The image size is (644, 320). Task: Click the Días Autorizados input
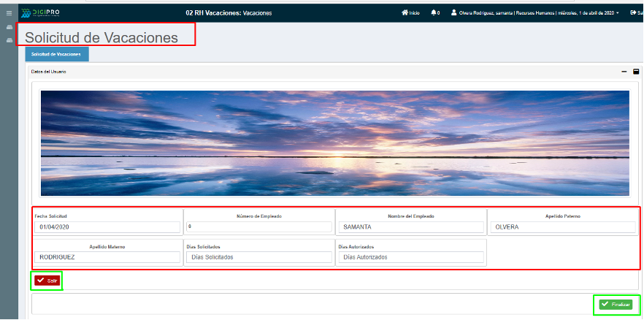click(410, 257)
